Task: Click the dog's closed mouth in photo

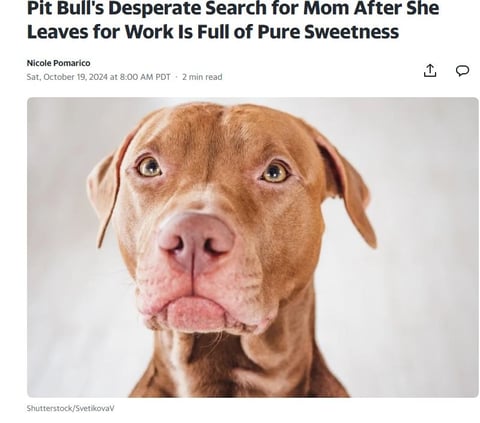Action: (197, 310)
